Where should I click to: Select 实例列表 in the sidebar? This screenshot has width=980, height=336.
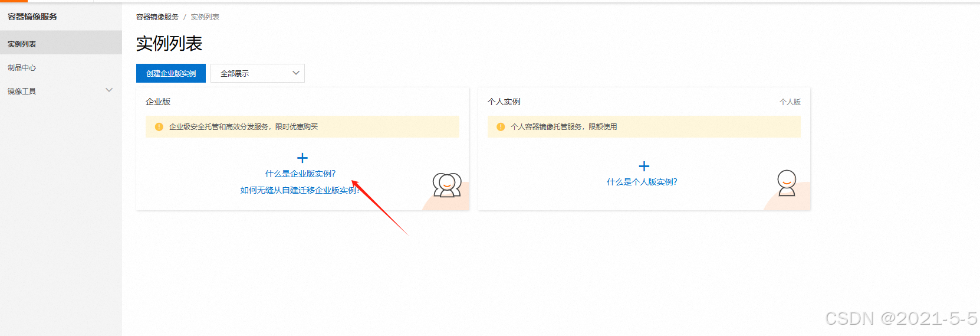click(x=61, y=44)
